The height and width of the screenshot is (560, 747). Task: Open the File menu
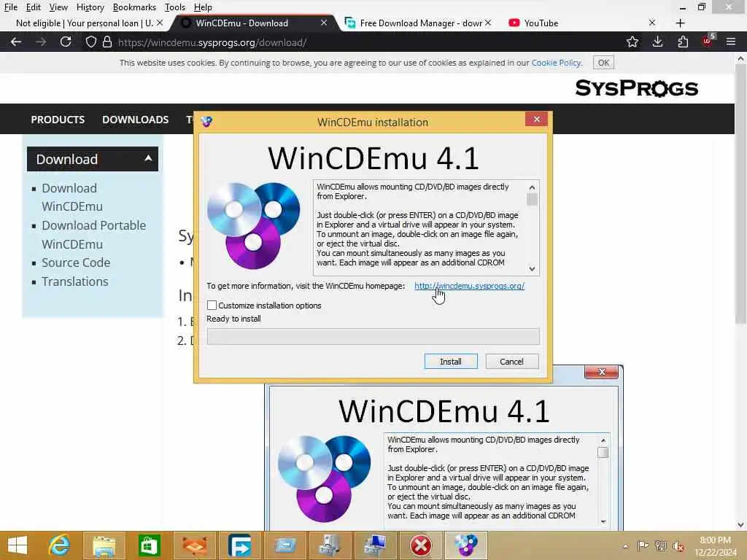(x=10, y=7)
